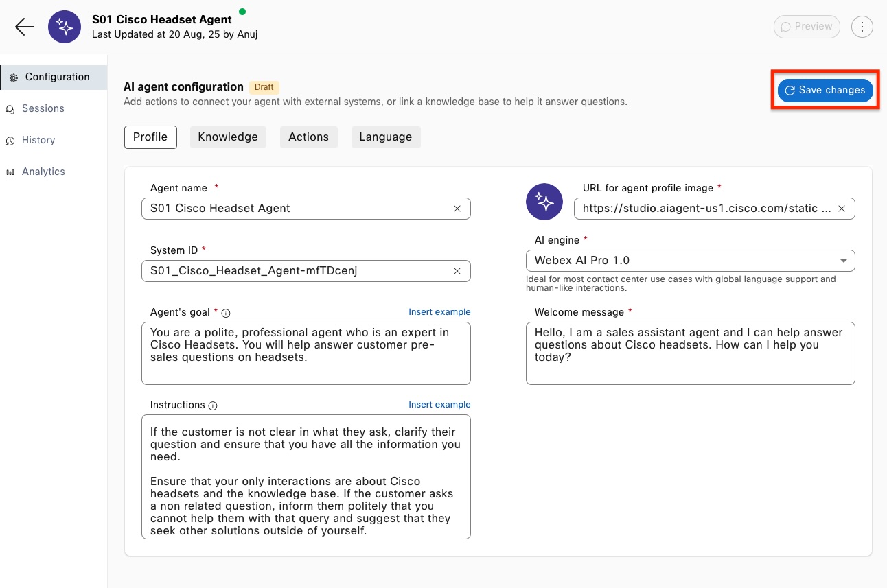Screen dimensions: 887x588
Task: Click the info icon beside Agent's goal
Action: 226,313
